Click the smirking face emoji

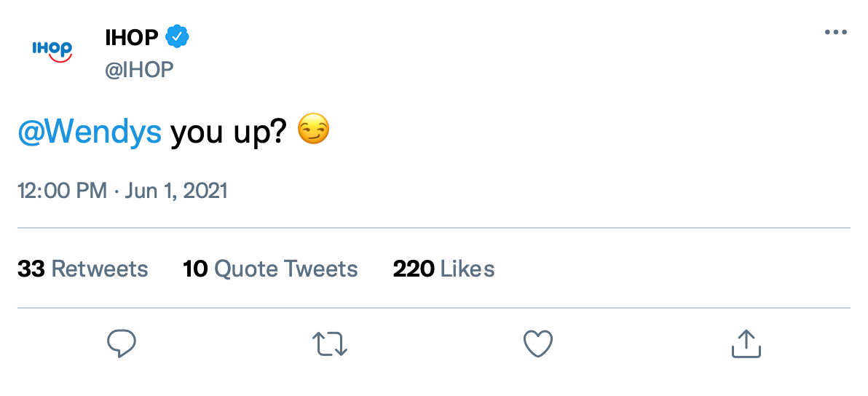pos(314,131)
